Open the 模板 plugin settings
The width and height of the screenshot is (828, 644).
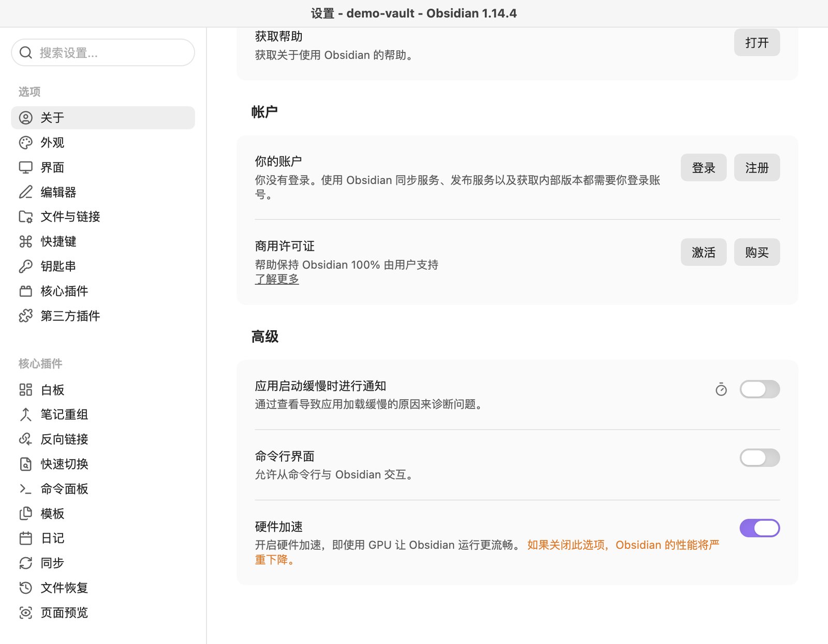103,514
